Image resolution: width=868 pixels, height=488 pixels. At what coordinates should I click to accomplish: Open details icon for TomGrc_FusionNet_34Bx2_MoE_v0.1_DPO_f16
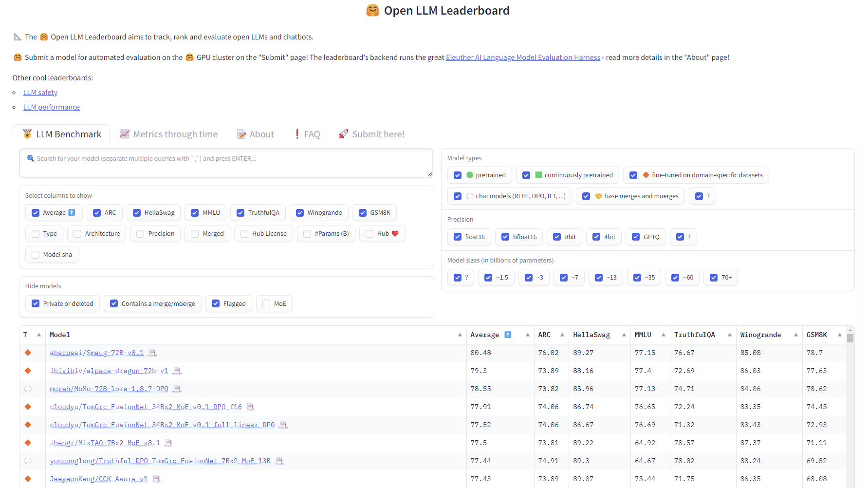point(250,407)
